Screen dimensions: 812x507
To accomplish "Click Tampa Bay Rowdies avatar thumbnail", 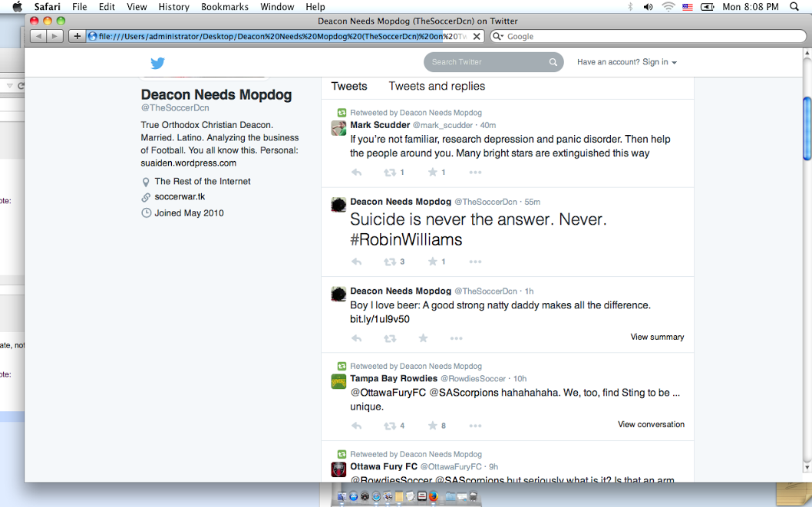I will coord(338,382).
